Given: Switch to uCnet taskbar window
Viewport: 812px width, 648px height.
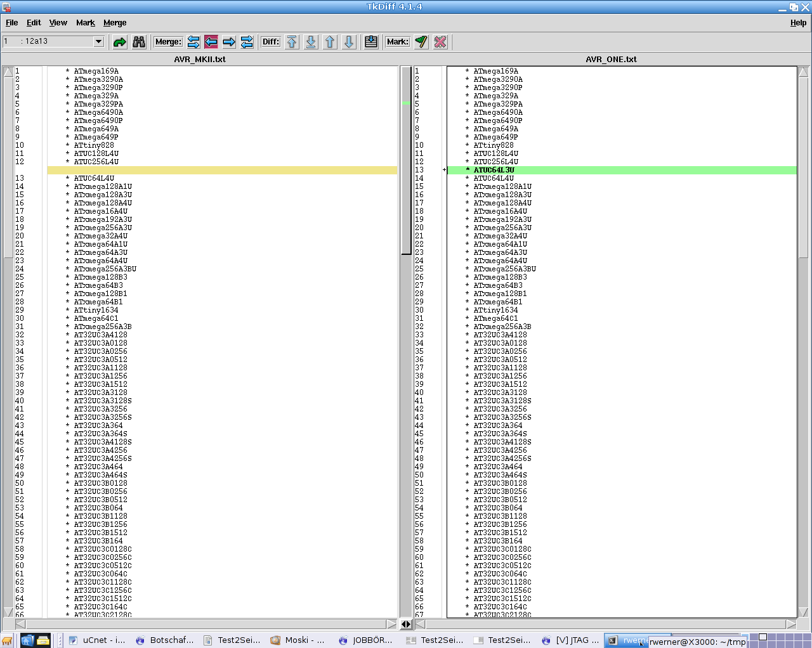Looking at the screenshot, I should point(96,640).
